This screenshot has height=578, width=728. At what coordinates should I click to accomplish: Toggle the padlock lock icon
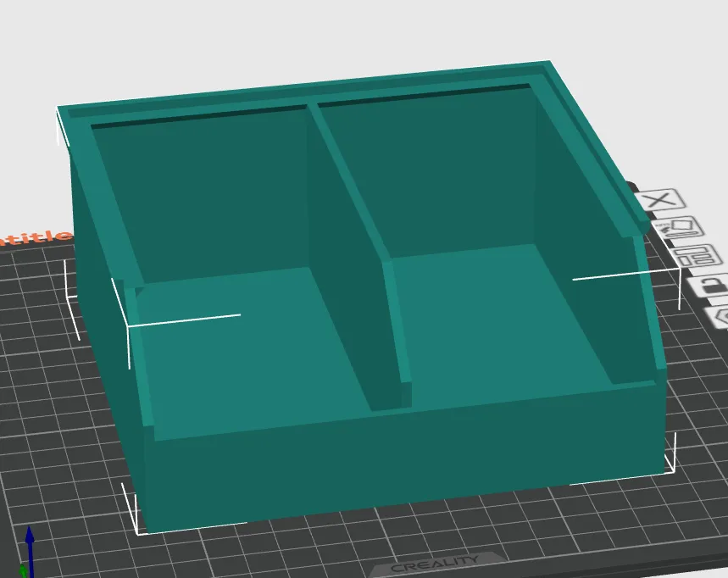click(710, 285)
